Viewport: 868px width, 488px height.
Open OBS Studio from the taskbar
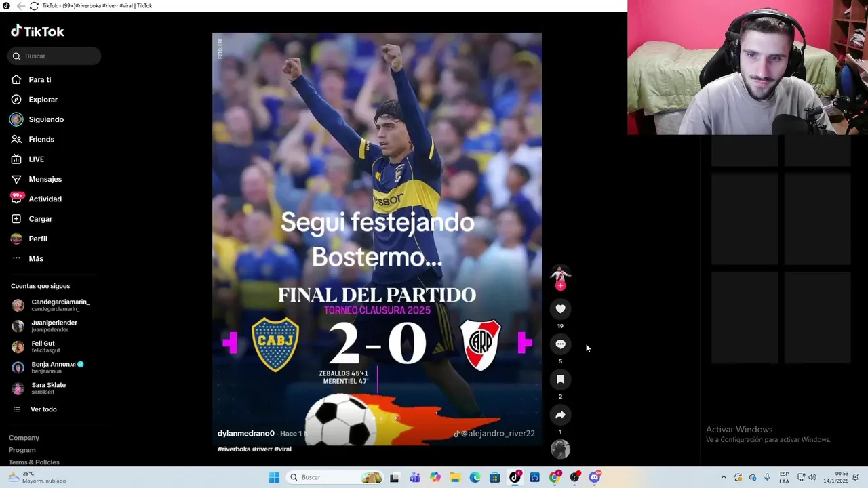point(574,477)
